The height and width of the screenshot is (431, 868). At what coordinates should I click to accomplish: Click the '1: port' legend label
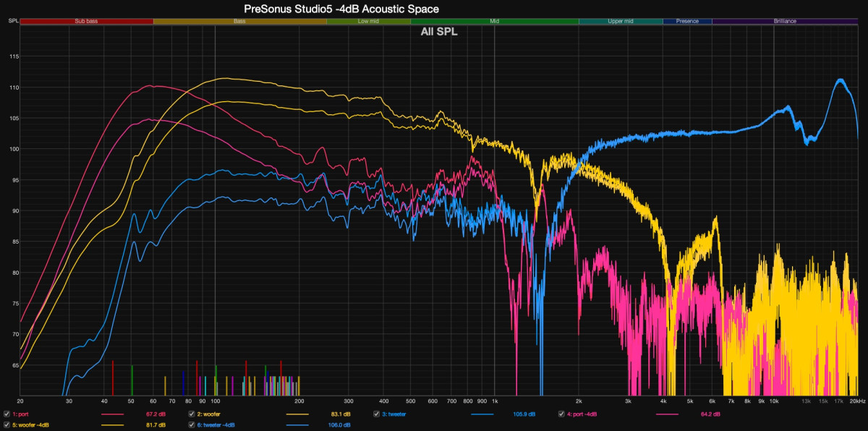22,414
